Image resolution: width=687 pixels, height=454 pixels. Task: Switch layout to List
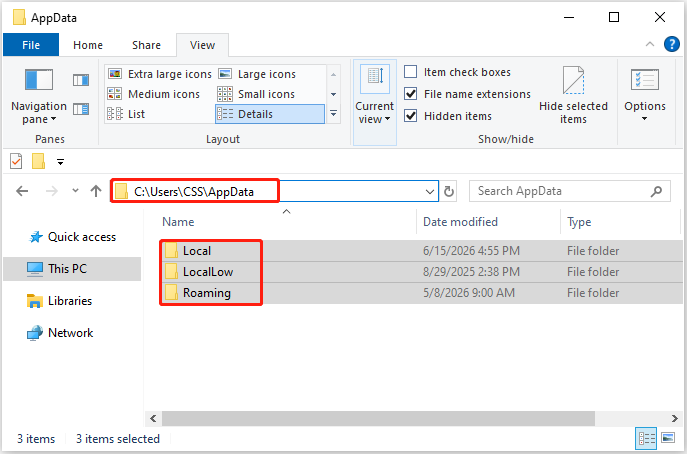click(126, 114)
